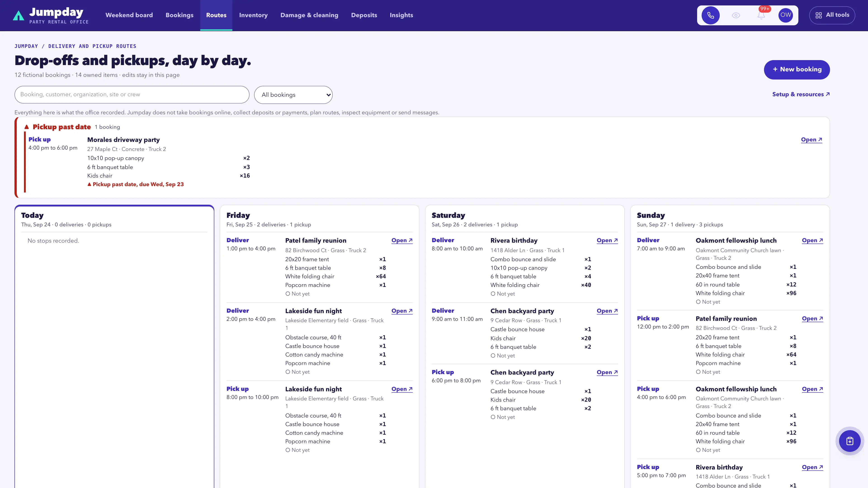Viewport: 868px width, 488px height.
Task: Toggle 'Not yet' on Sunday Patel reunion pickup
Action: coord(708,372)
